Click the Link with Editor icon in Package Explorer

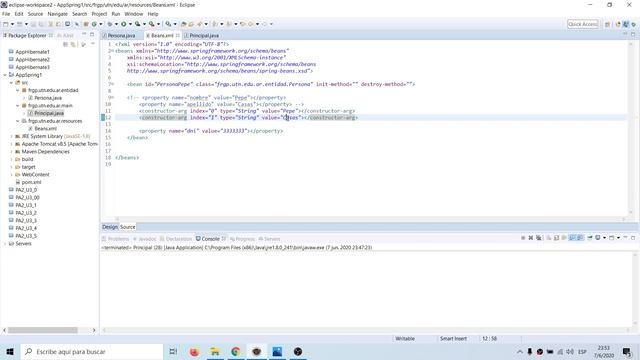click(73, 44)
